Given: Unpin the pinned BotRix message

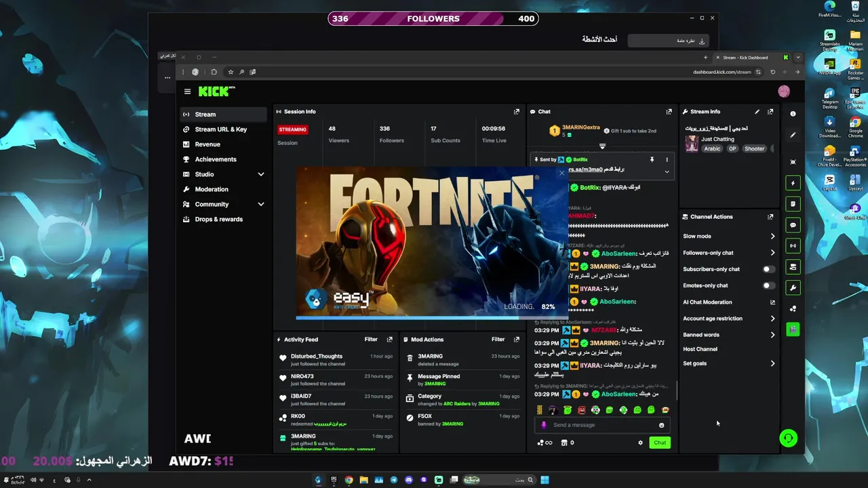Looking at the screenshot, I should 652,160.
